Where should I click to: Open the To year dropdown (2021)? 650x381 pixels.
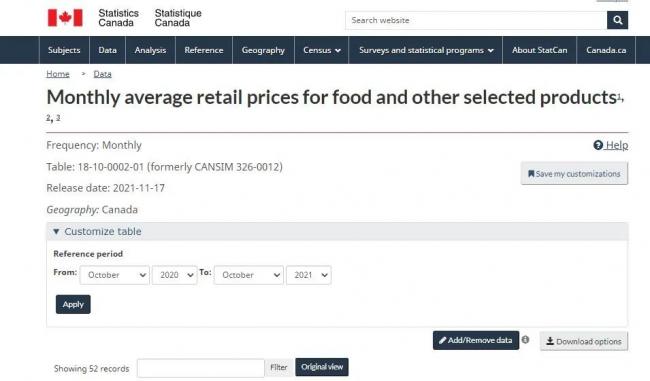(309, 275)
